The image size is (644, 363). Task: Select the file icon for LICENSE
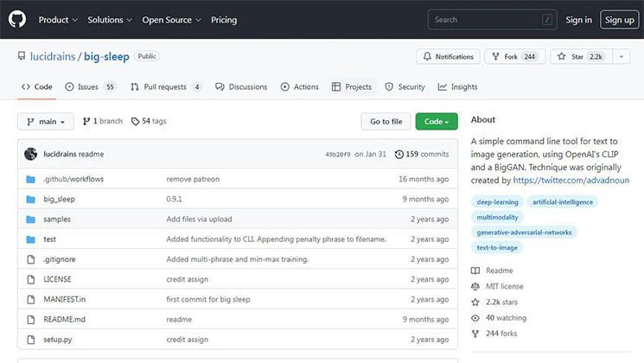pyautogui.click(x=31, y=279)
